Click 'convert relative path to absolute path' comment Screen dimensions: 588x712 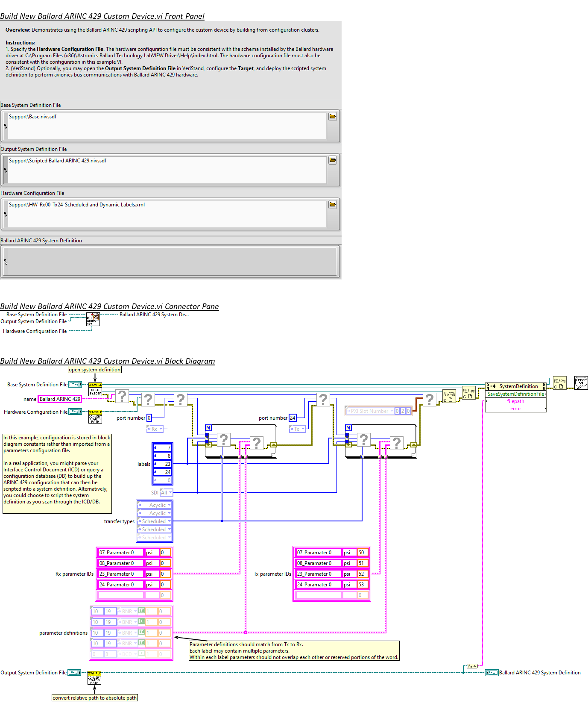95,698
